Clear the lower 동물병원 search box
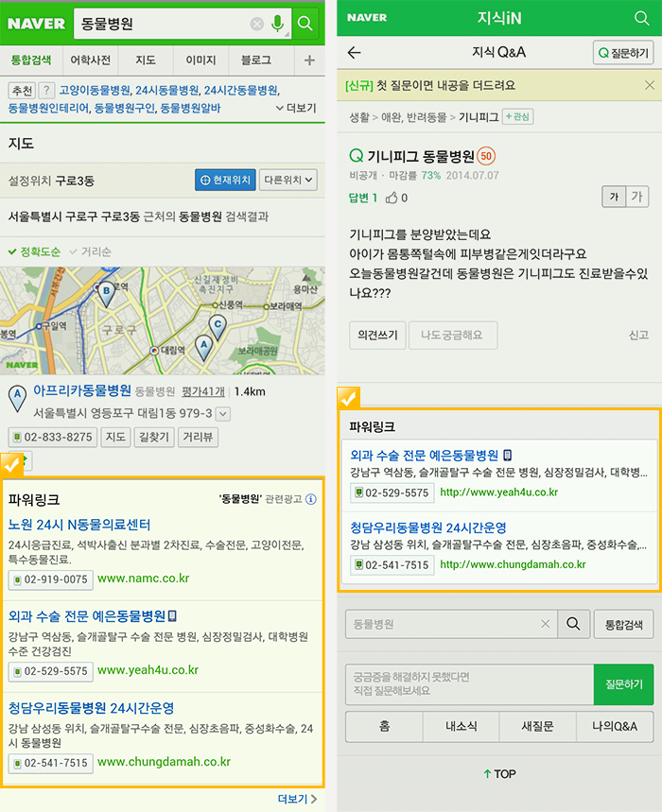Viewport: 662px width, 812px height. pyautogui.click(x=545, y=624)
